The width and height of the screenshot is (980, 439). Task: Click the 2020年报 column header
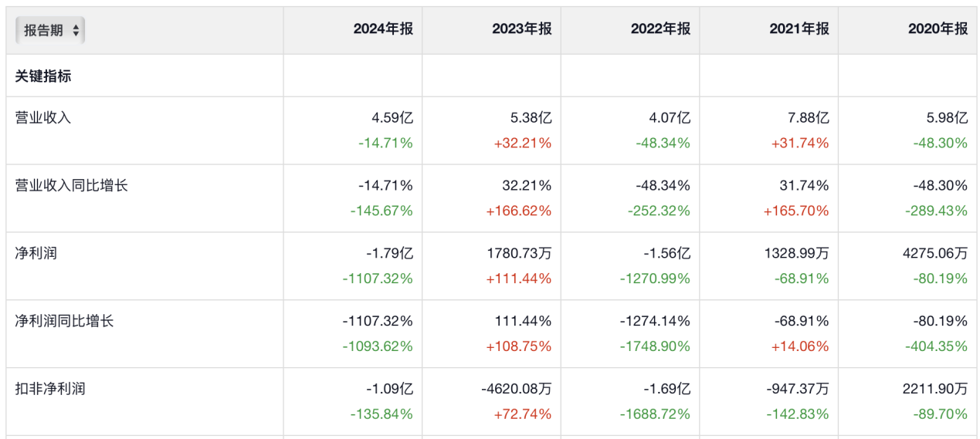coord(938,29)
